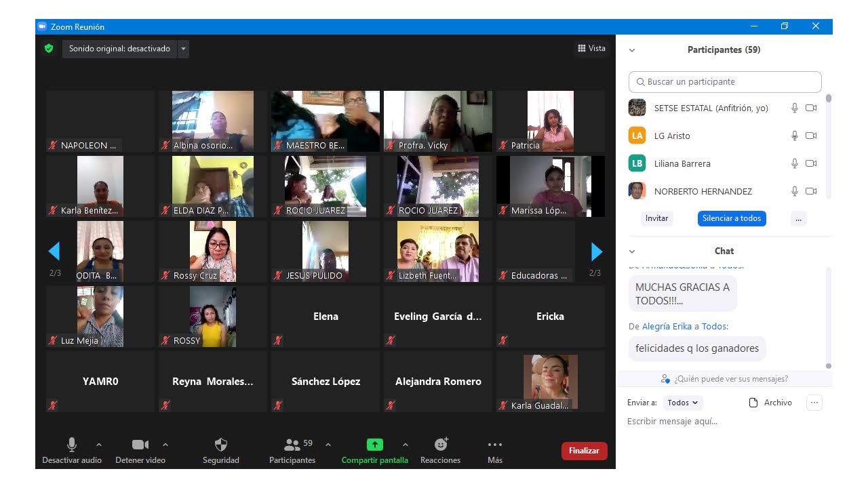Click the Archivo file icon in chat
Viewport: 868px width, 488px height.
tap(753, 403)
